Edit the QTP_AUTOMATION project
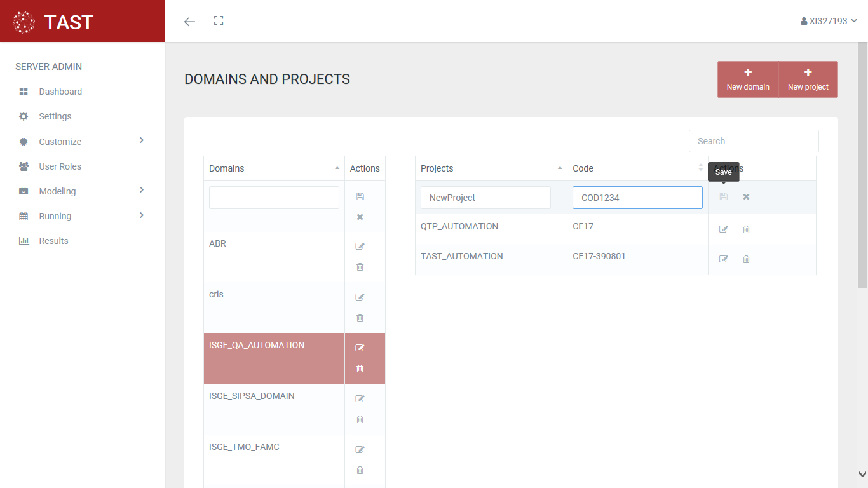The image size is (868, 488). tap(723, 229)
